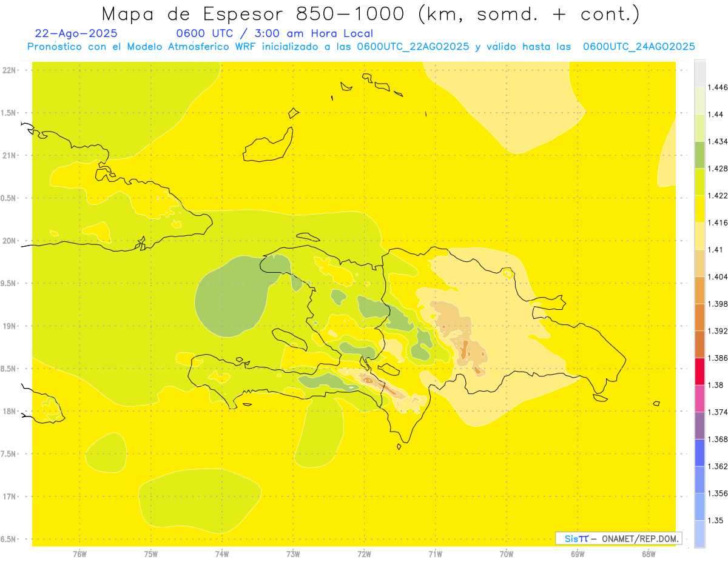Click the '74W' longitude label
728x562 pixels.
(x=222, y=554)
